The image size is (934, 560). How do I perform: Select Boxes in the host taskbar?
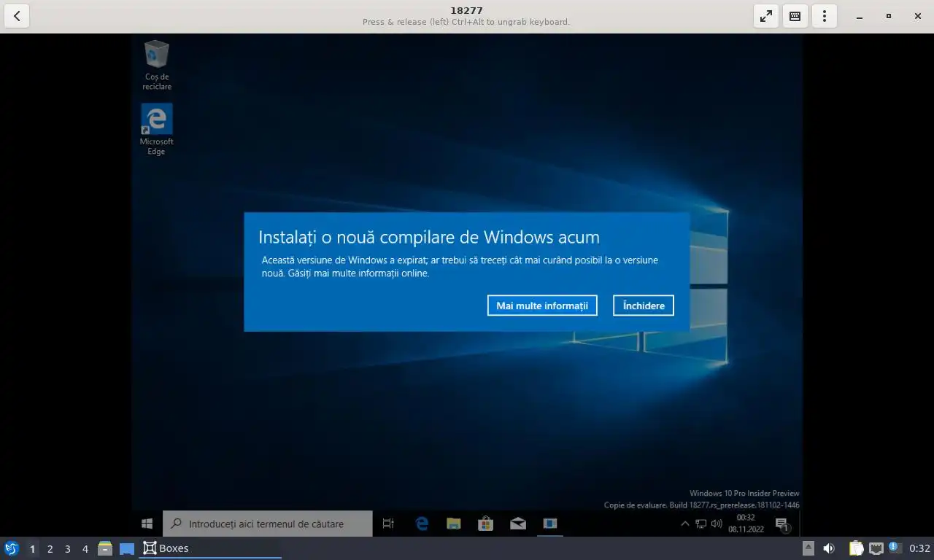[210, 548]
